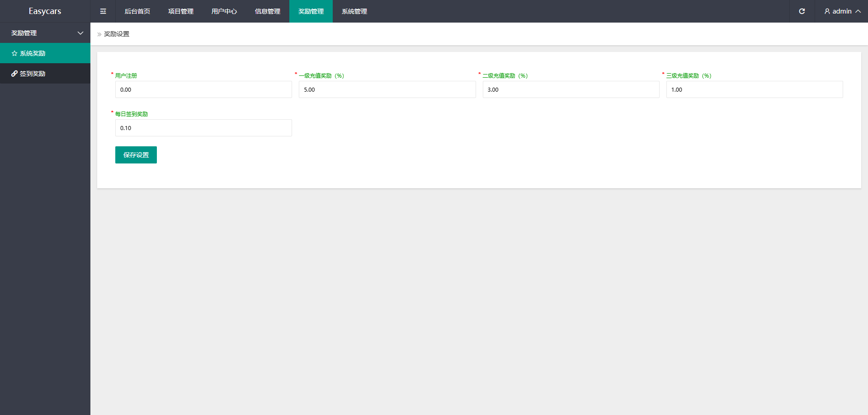Select the 二级充值奖励 percentage field
Viewport: 868px width, 415px height.
tap(571, 89)
